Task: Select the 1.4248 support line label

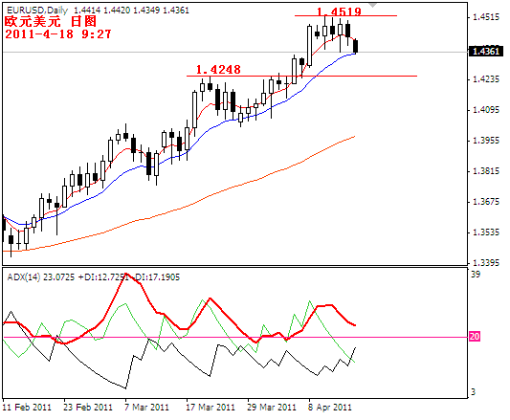Action: (218, 69)
